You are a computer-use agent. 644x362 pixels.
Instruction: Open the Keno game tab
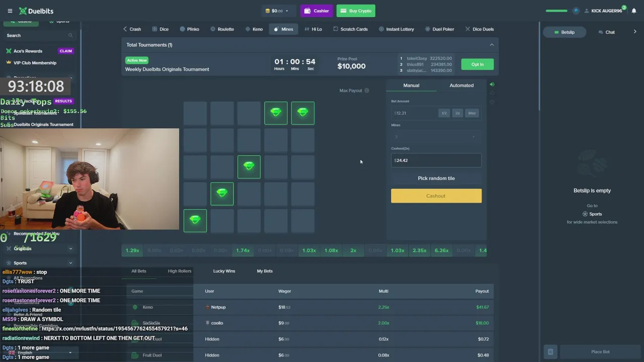click(x=254, y=29)
